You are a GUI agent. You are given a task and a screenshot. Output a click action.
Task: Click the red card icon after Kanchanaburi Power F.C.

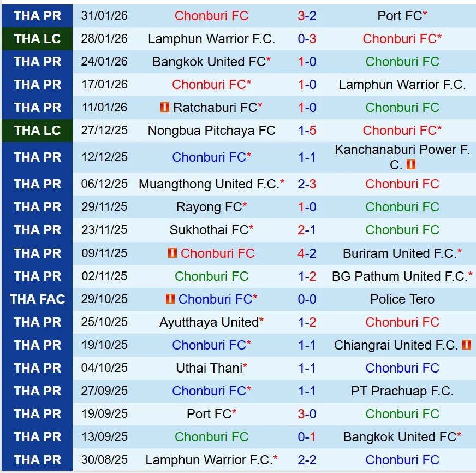[x=411, y=164]
